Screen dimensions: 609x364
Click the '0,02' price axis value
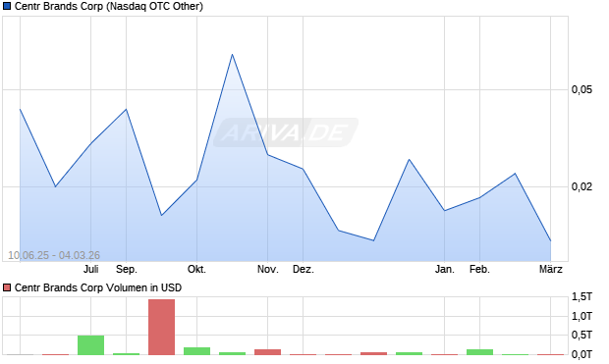pyautogui.click(x=581, y=186)
